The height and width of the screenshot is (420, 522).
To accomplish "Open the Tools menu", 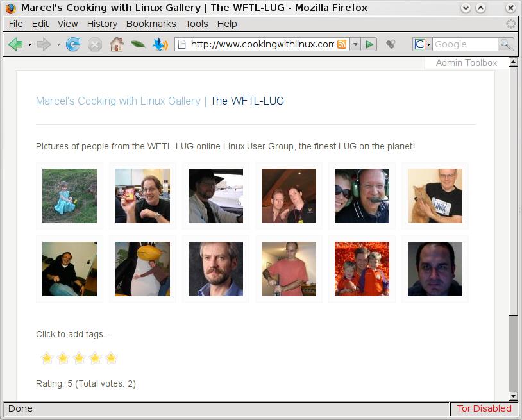I will coord(196,24).
